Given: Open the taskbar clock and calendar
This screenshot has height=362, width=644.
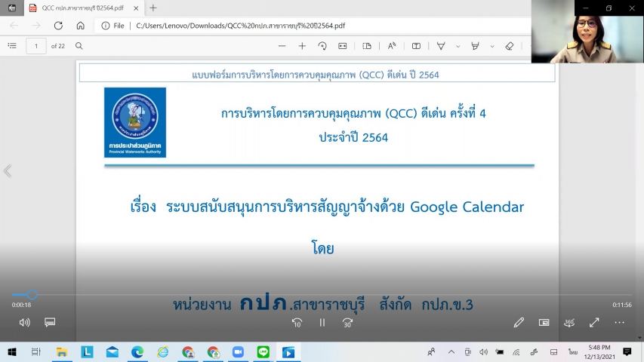Looking at the screenshot, I should [599, 351].
